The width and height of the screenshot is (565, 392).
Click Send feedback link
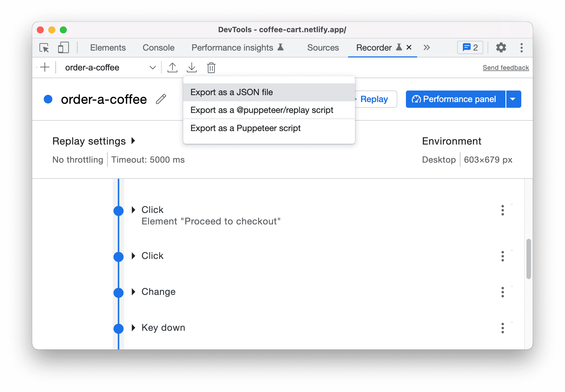506,67
